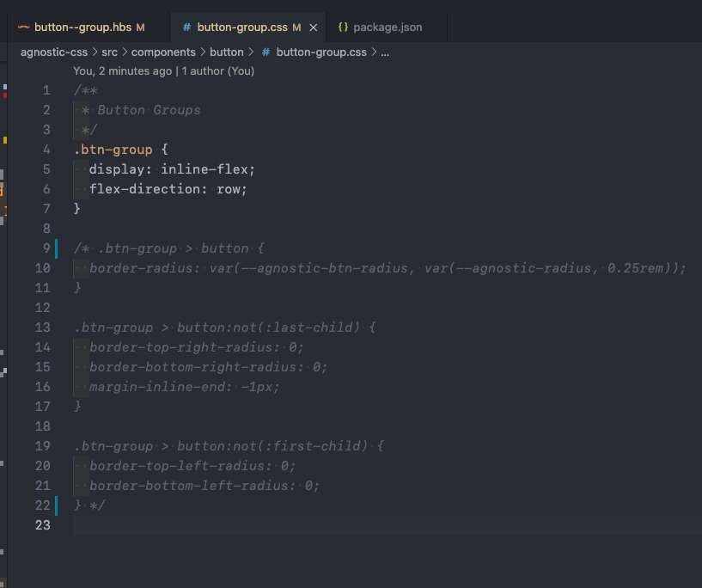Open the components breadcrumb segment

[163, 52]
